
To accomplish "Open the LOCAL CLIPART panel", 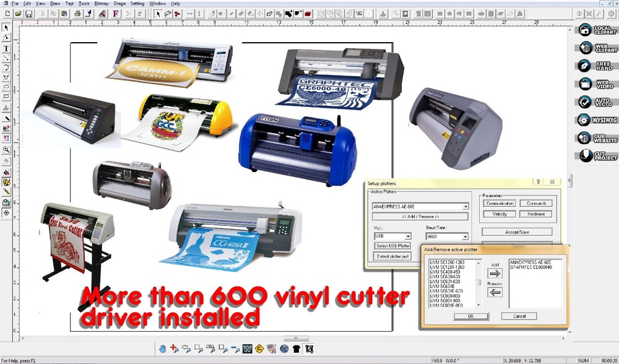I will 584,29.
